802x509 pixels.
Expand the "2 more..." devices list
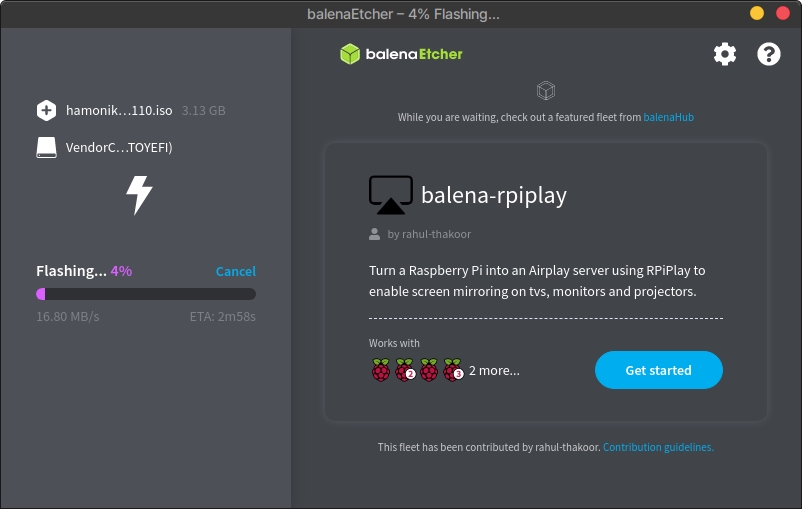(494, 370)
